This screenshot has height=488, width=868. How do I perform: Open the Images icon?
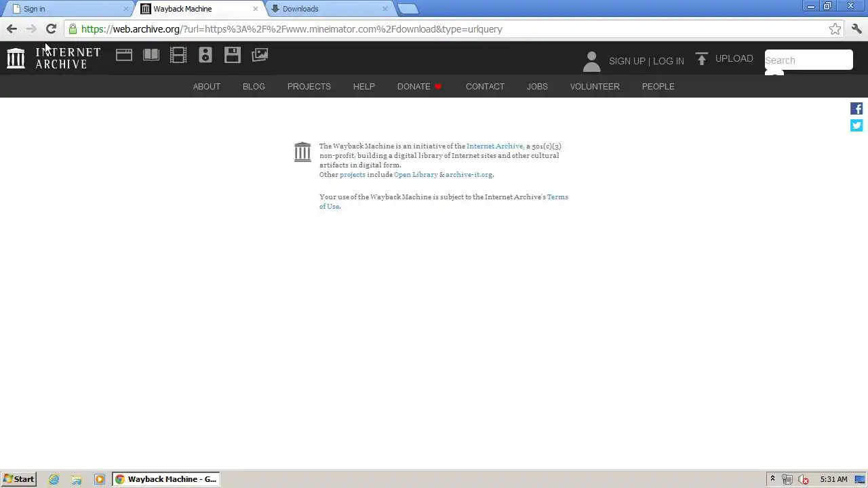(260, 55)
